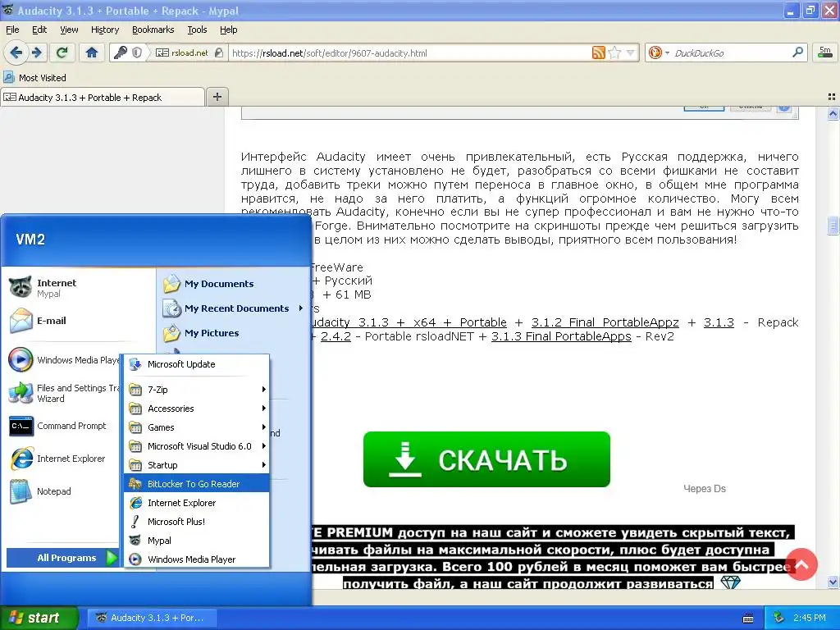
Task: Click the keyboard icon in system tray
Action: [748, 619]
